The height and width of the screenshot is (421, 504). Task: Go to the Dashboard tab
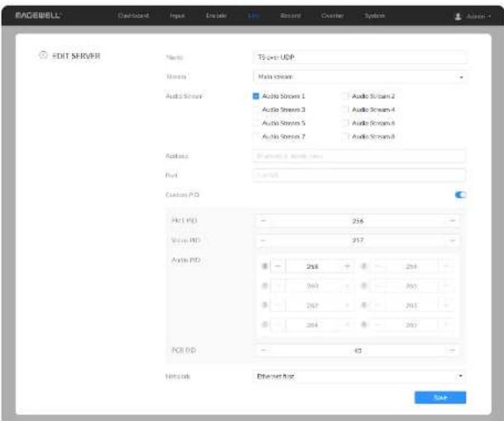click(133, 16)
